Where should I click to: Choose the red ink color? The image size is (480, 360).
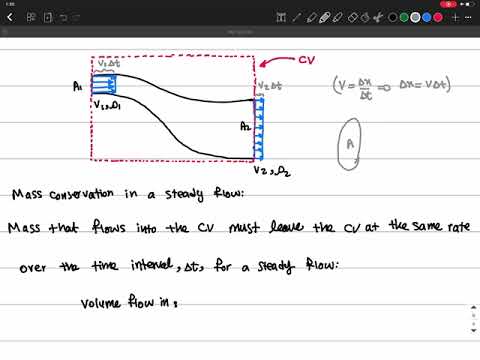coord(438,17)
